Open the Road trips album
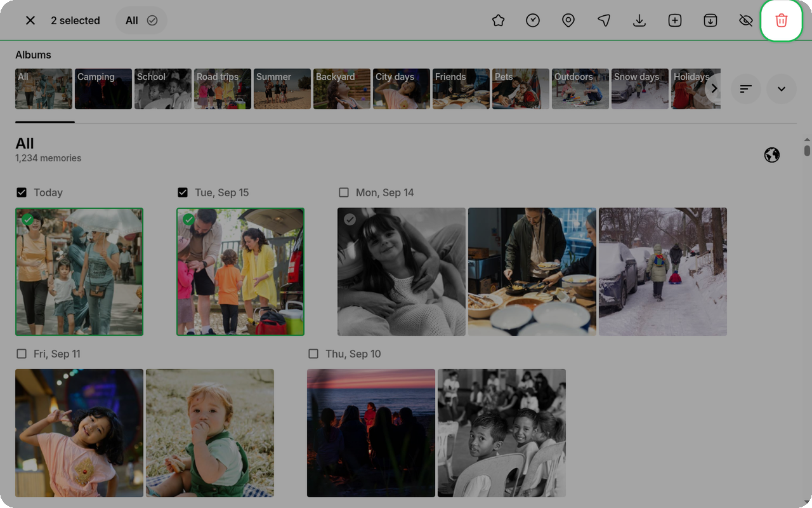 223,89
